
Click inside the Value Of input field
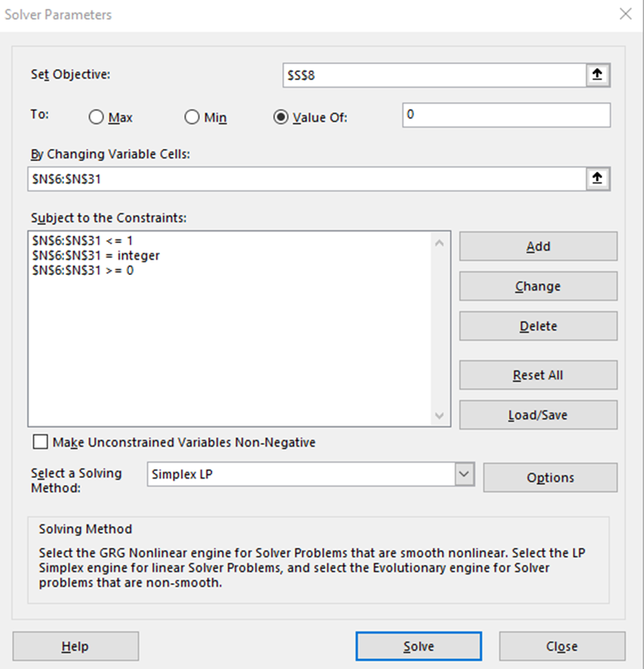click(505, 115)
